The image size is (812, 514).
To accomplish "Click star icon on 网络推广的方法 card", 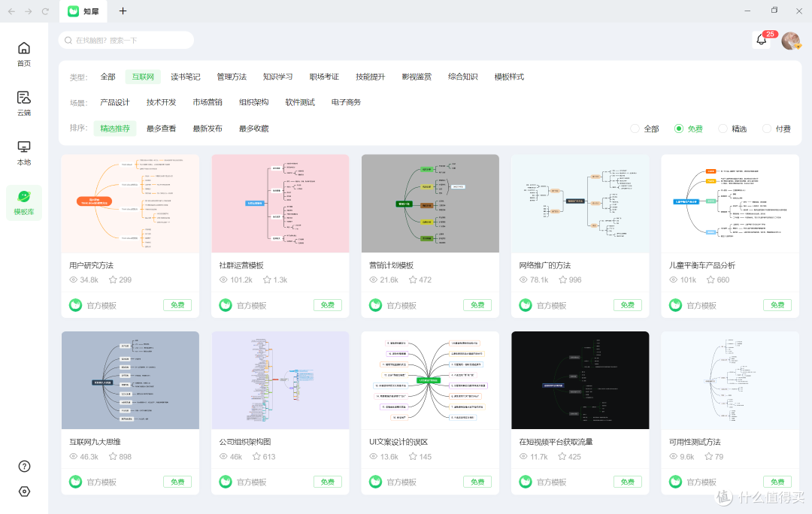I will click(x=563, y=280).
